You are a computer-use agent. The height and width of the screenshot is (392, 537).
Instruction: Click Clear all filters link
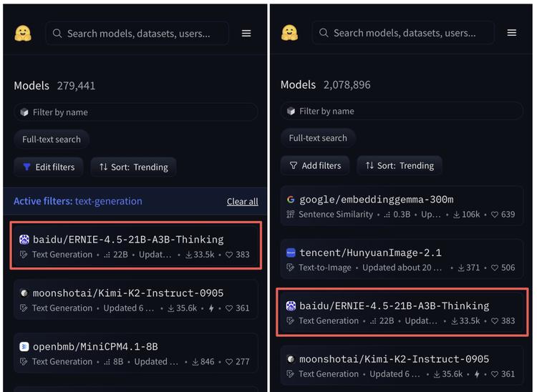click(x=243, y=202)
